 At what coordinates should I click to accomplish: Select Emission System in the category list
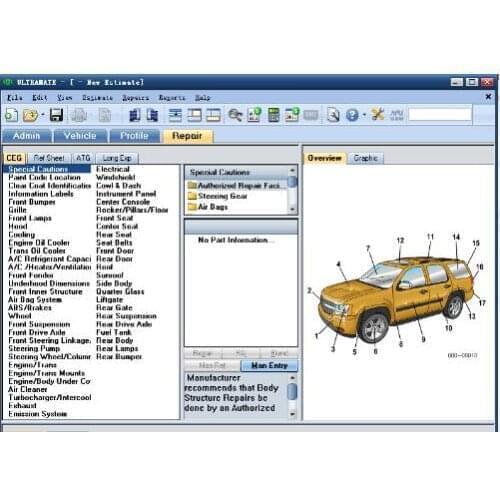coord(38,414)
